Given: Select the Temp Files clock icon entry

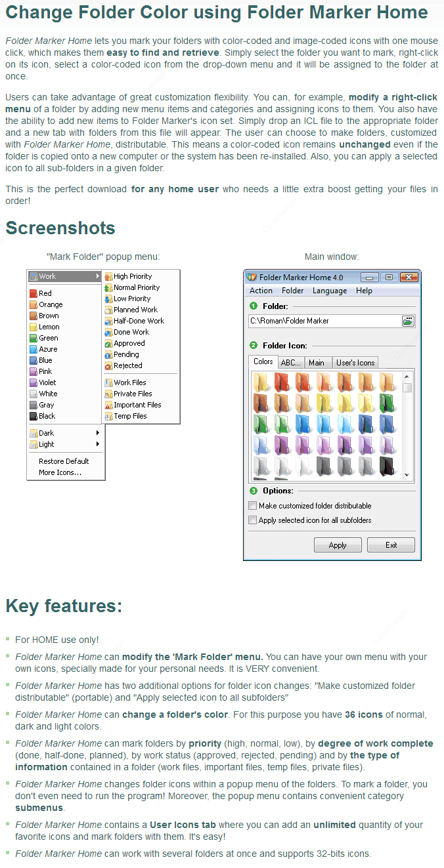Looking at the screenshot, I should 126,416.
